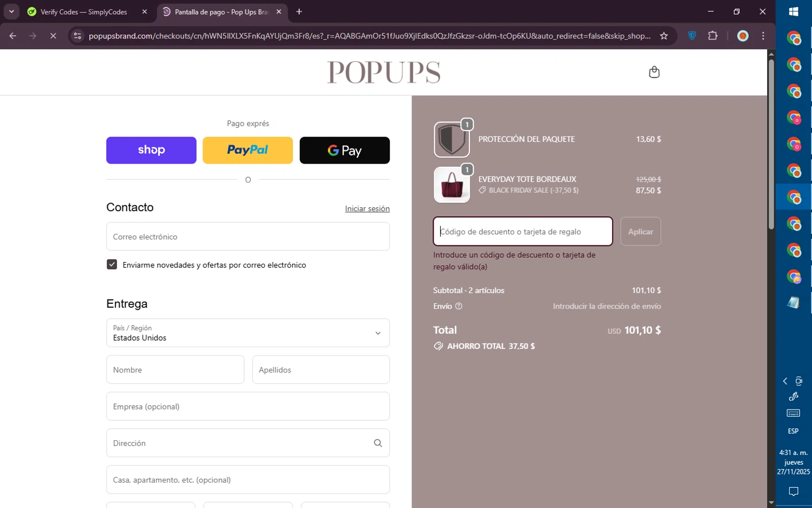Close the Pantalla de pago tab

279,11
